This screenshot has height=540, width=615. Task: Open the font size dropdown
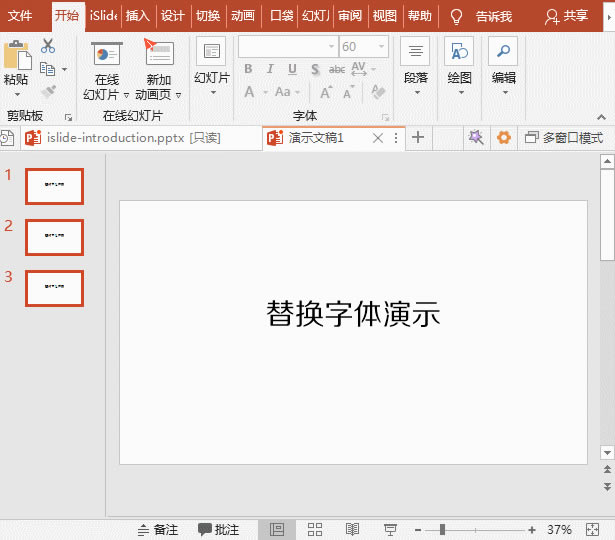click(381, 47)
